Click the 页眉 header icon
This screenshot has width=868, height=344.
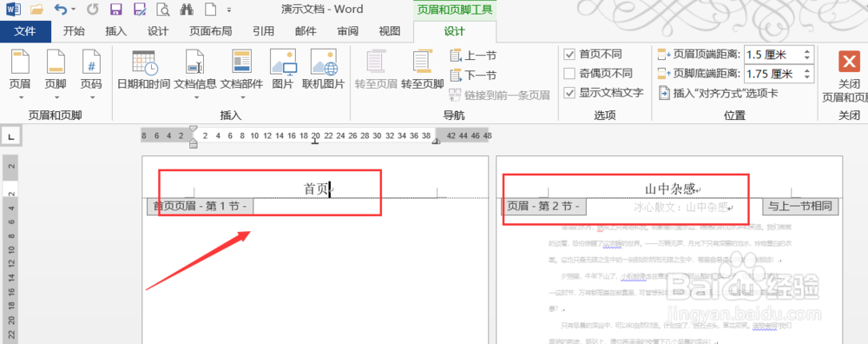click(x=21, y=62)
